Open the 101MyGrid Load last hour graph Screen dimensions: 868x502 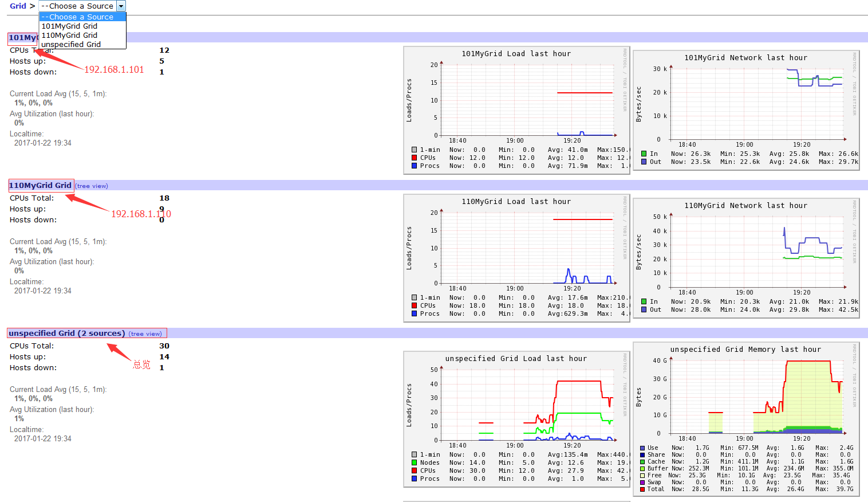click(516, 110)
